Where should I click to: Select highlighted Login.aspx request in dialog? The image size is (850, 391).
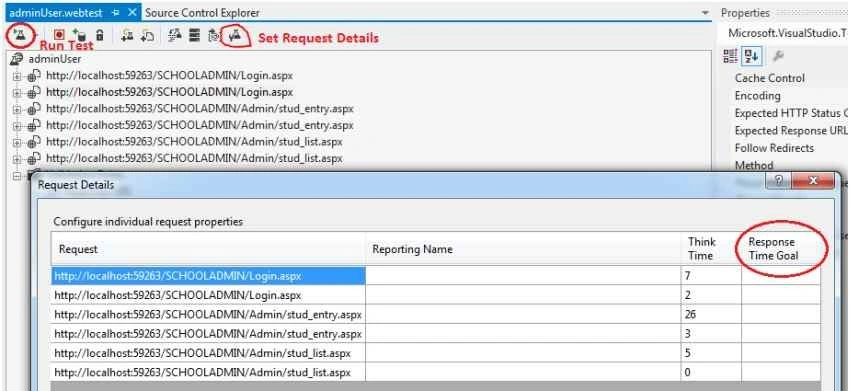209,276
